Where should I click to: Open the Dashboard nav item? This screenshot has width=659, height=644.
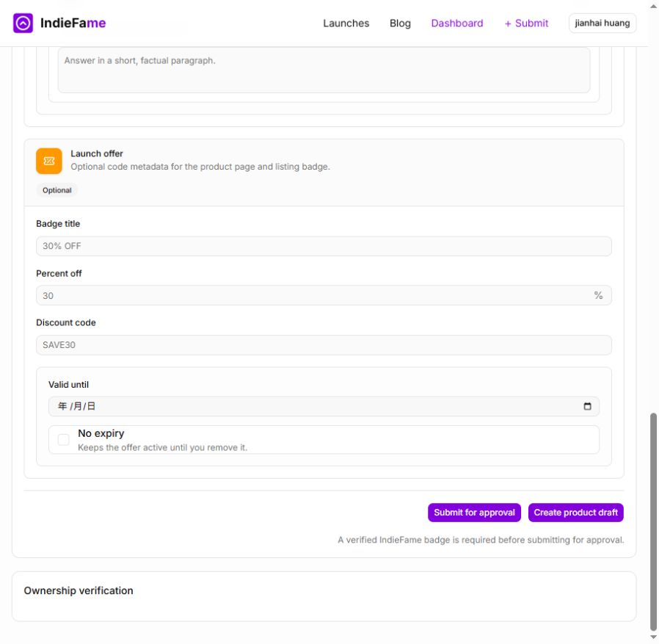click(x=457, y=23)
